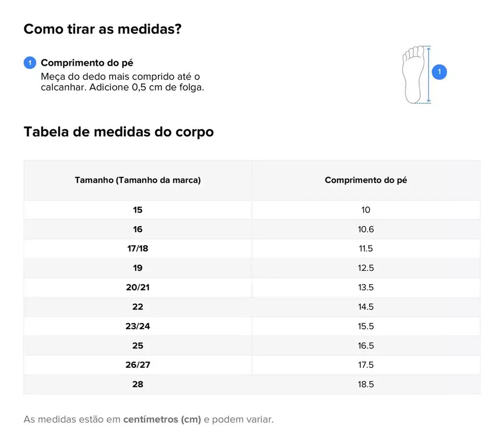Select the 16.5 foot length cell
The width and height of the screenshot is (504, 448).
point(366,346)
